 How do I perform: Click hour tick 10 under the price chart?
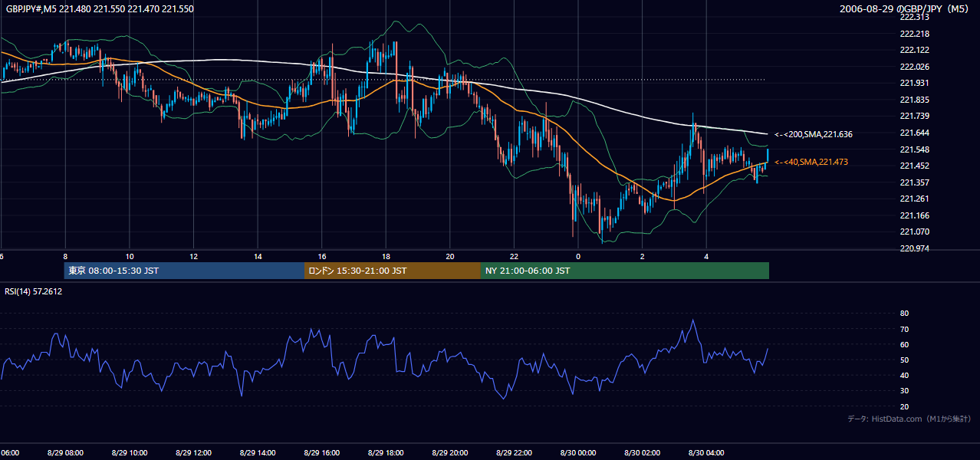(x=130, y=257)
